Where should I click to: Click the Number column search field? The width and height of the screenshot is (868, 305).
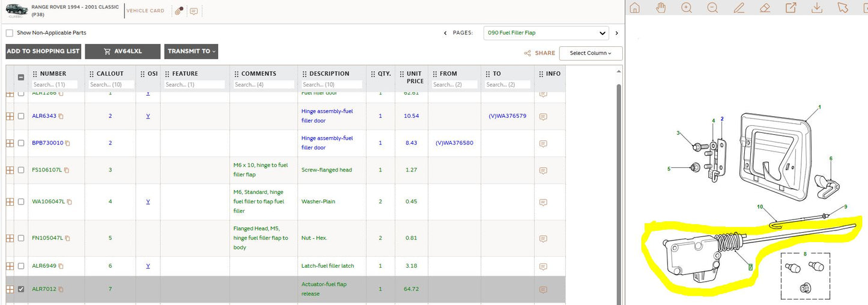[55, 85]
